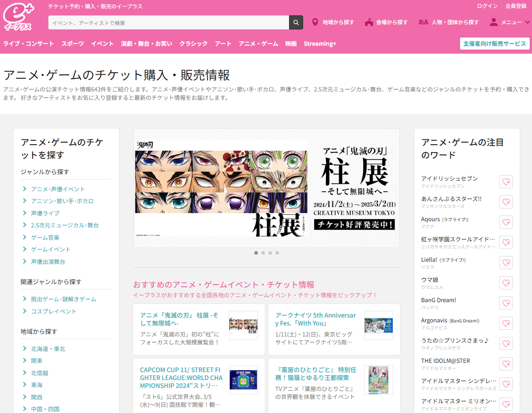The height and width of the screenshot is (413, 532).
Task: Click the e+ logo in the header
Action: [x=18, y=17]
